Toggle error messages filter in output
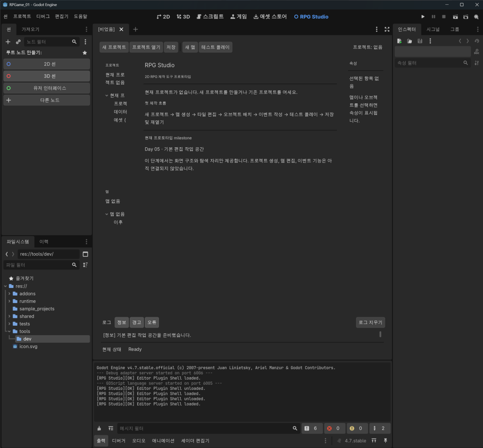This screenshot has height=448, width=483. click(334, 428)
